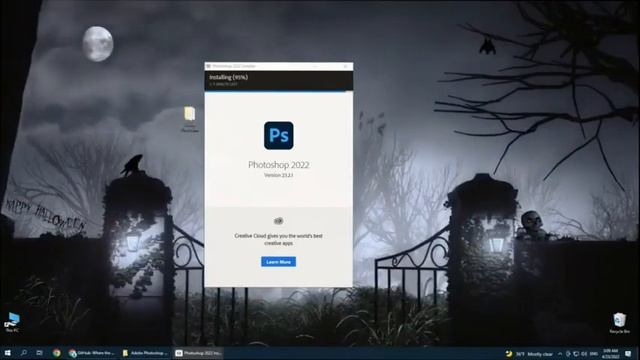This screenshot has height=360, width=640.
Task: Open Task View from the taskbar
Action: [x=39, y=353]
